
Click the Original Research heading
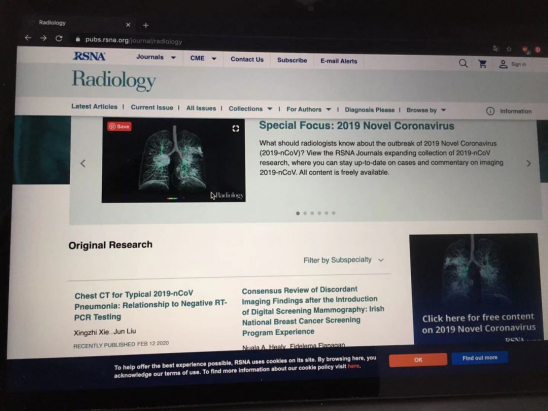click(x=110, y=245)
